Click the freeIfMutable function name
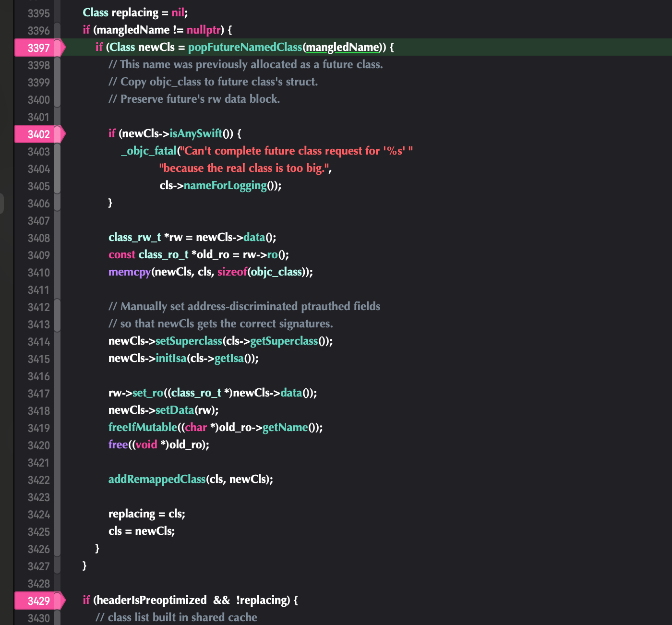This screenshot has height=625, width=672. [x=143, y=427]
